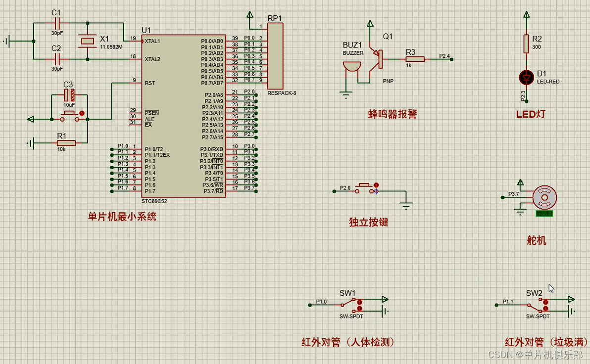Screen dimensions: 590x364
Task: Select the RP1 resistor pack body
Action: pos(275,56)
